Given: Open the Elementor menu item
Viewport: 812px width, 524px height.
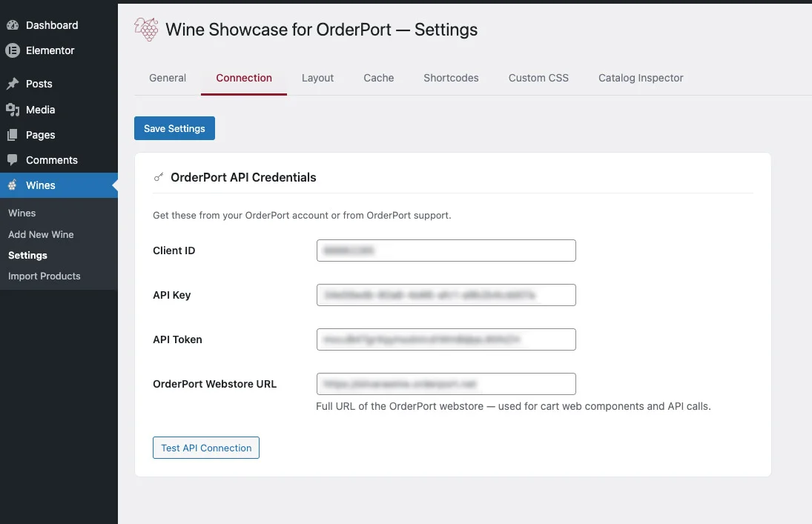Looking at the screenshot, I should coord(59,50).
